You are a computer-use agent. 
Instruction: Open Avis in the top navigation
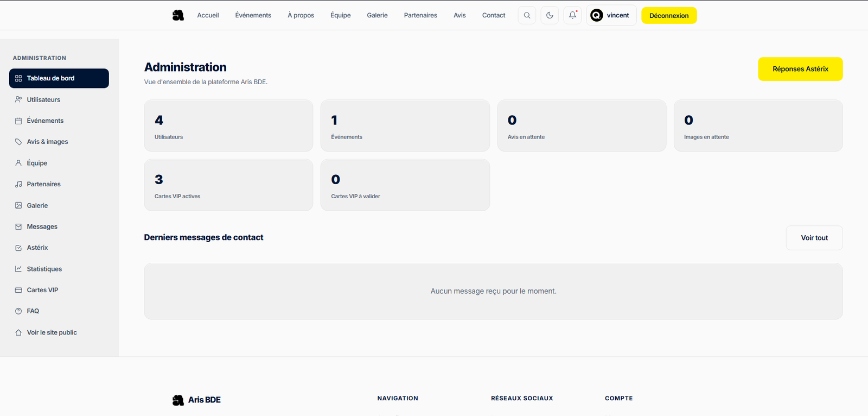(x=459, y=15)
